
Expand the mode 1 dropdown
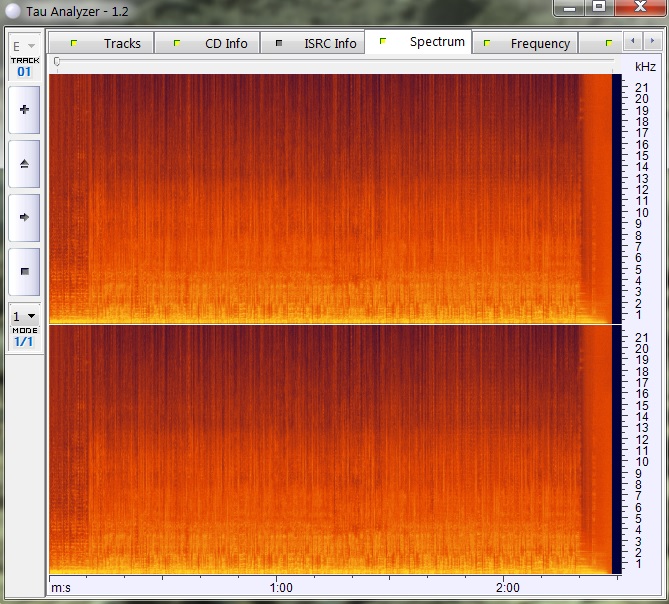[24, 316]
